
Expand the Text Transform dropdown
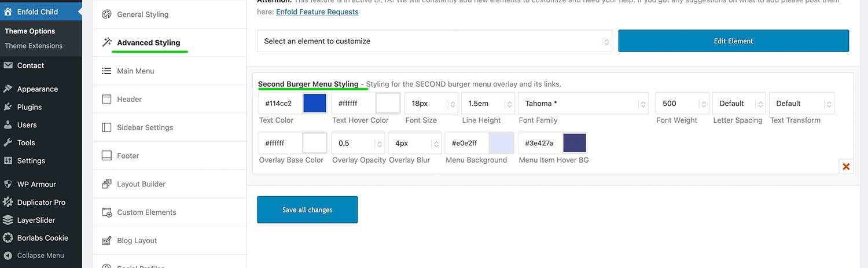[801, 104]
